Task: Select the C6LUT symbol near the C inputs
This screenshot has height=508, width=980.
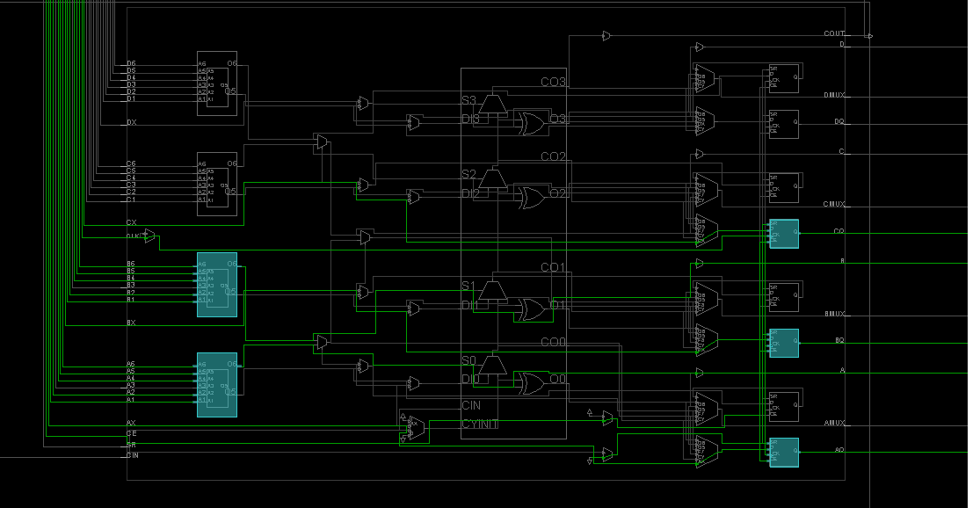Action: pyautogui.click(x=215, y=186)
